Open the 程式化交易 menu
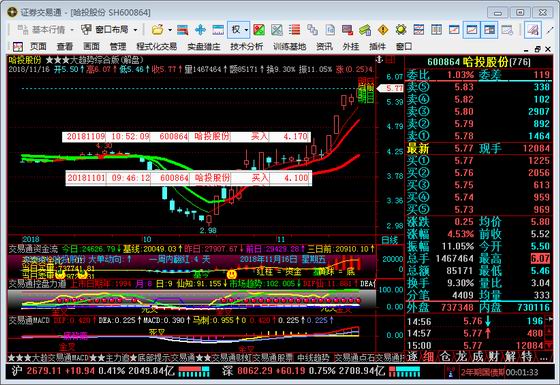Screen dimensions: 560x385 pyautogui.click(x=157, y=46)
